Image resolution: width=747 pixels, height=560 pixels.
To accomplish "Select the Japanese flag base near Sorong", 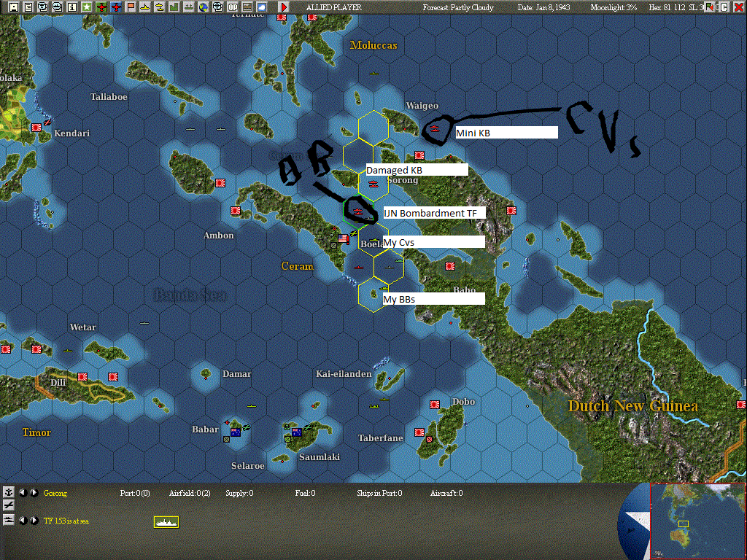I will (419, 155).
